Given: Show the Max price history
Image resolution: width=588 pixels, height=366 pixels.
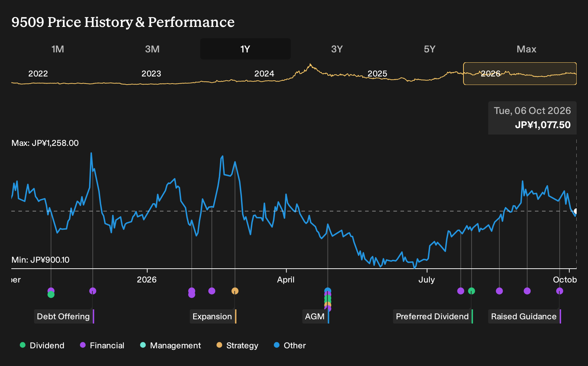Looking at the screenshot, I should click(526, 49).
